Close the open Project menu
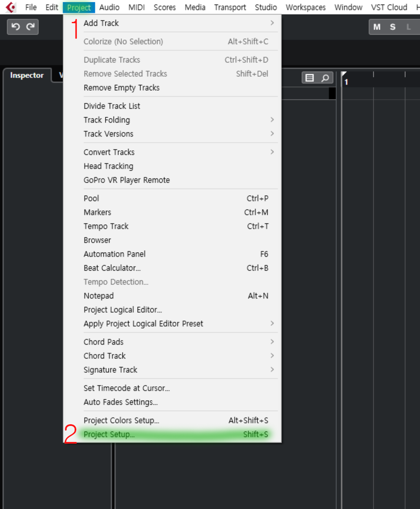The width and height of the screenshot is (420, 509). [79, 7]
